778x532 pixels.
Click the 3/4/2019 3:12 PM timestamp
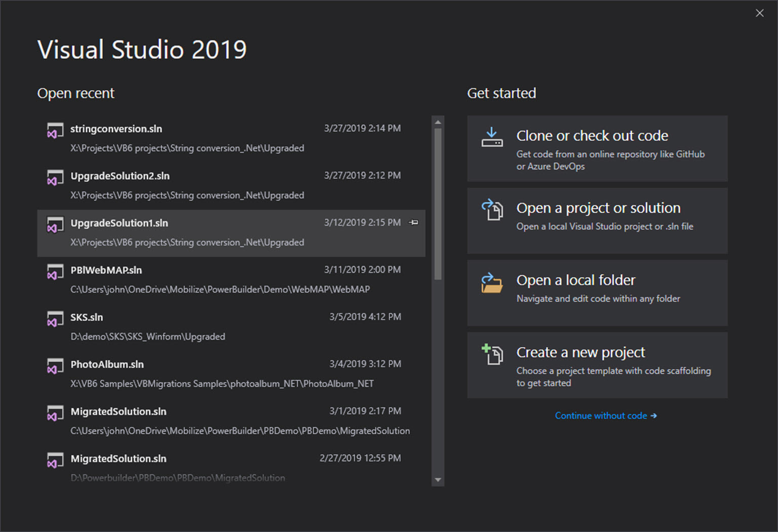[365, 364]
